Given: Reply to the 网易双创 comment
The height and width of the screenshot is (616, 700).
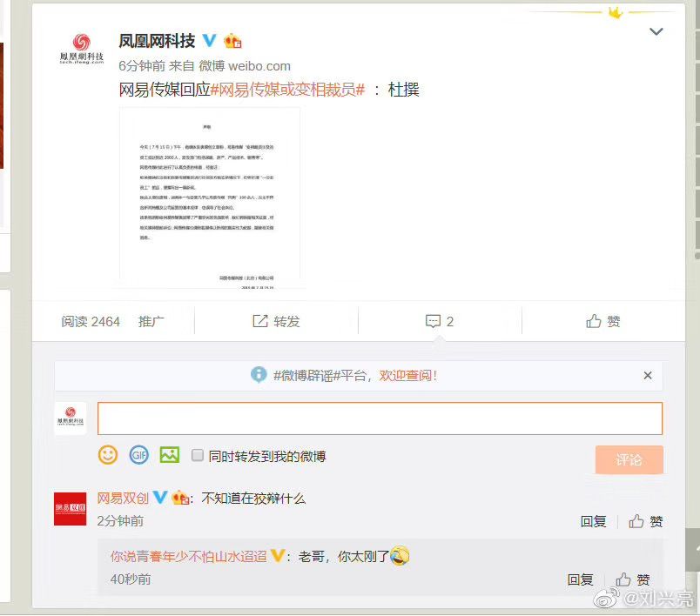Looking at the screenshot, I should [593, 521].
